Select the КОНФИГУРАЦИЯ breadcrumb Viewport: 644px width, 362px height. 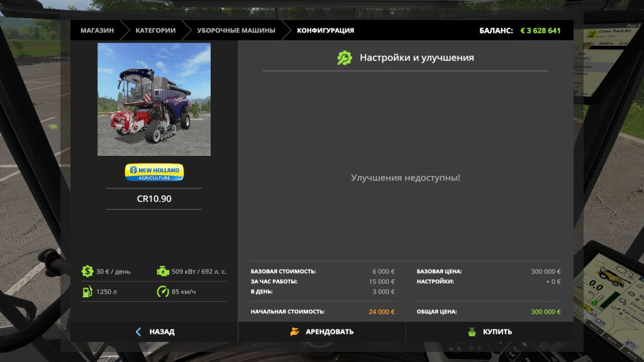click(x=325, y=30)
